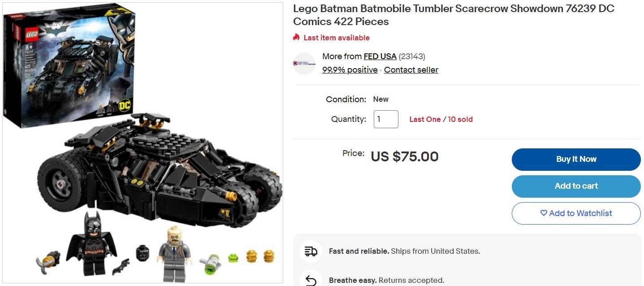This screenshot has width=644, height=286.
Task: Click the FED USA seller avatar
Action: click(x=304, y=63)
